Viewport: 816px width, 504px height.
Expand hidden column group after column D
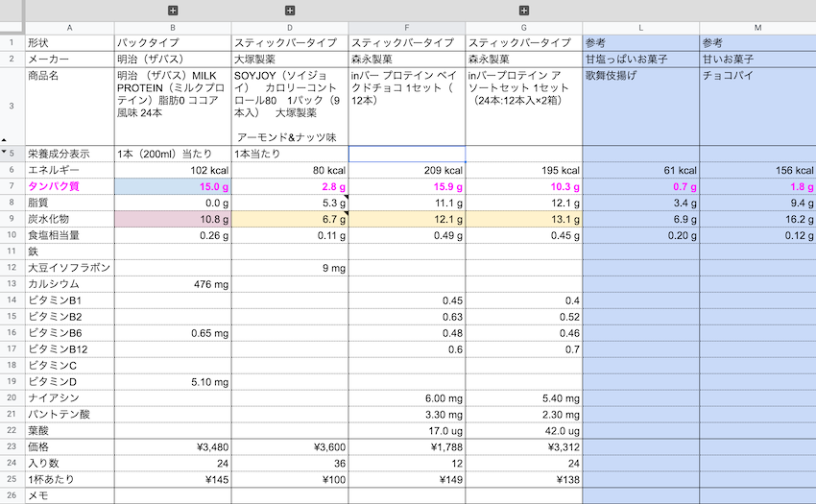[290, 11]
